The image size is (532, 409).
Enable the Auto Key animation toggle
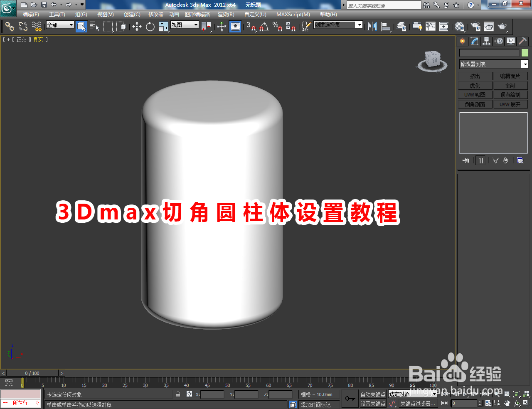pos(373,394)
